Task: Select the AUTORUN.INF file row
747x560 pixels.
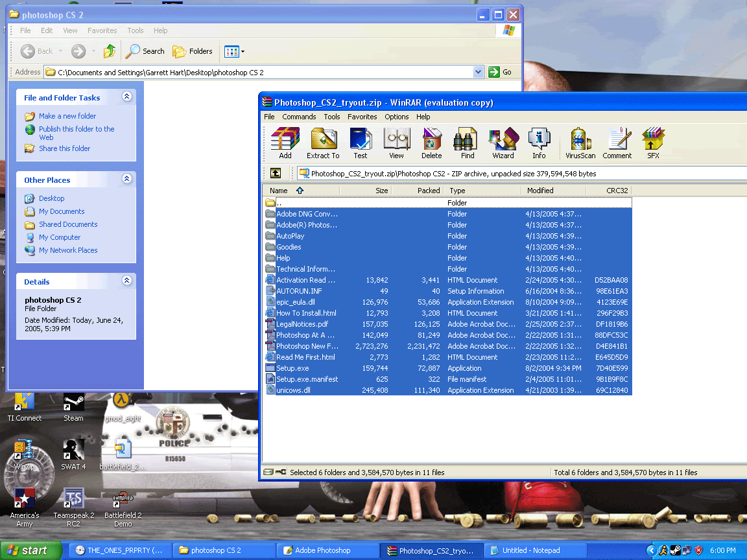Action: 448,291
